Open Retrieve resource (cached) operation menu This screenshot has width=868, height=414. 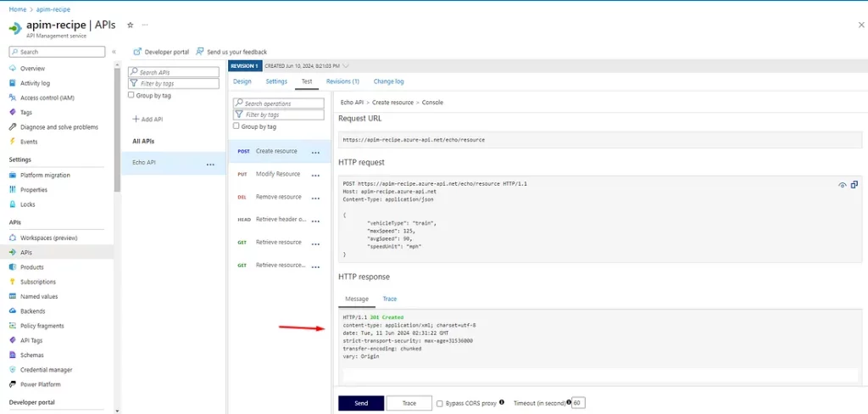[x=315, y=267]
